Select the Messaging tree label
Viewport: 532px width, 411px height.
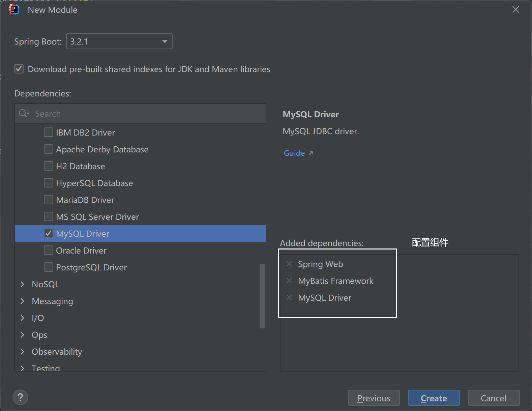click(52, 301)
